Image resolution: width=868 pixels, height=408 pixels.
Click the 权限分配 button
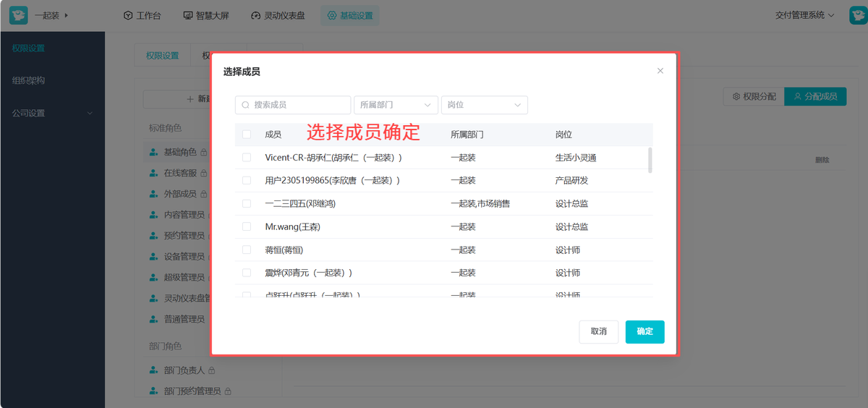tap(754, 96)
